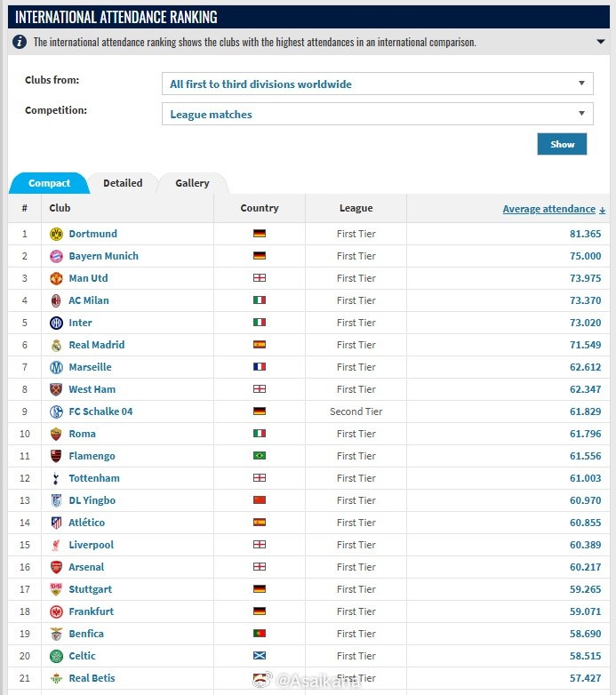Collapse the ranking description with the arrow

(601, 42)
